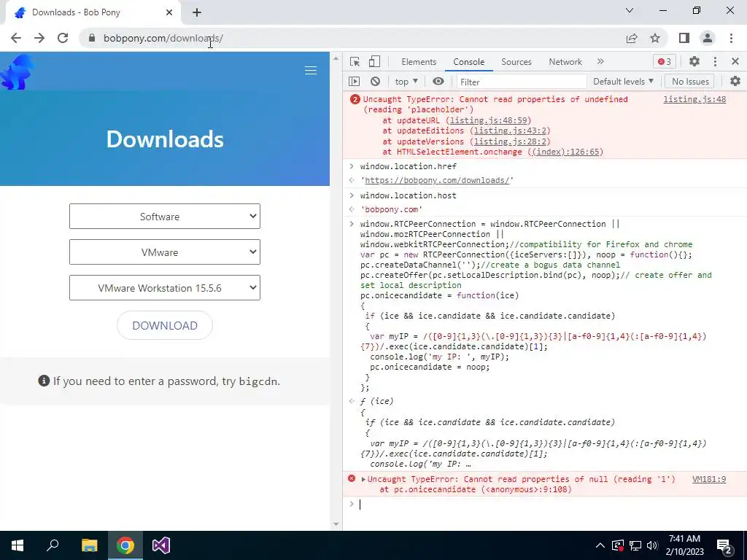Open the notification center icon

point(724,546)
